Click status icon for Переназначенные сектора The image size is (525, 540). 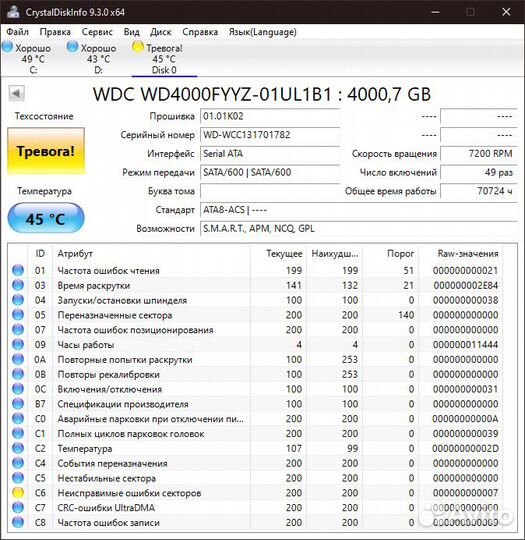point(18,315)
